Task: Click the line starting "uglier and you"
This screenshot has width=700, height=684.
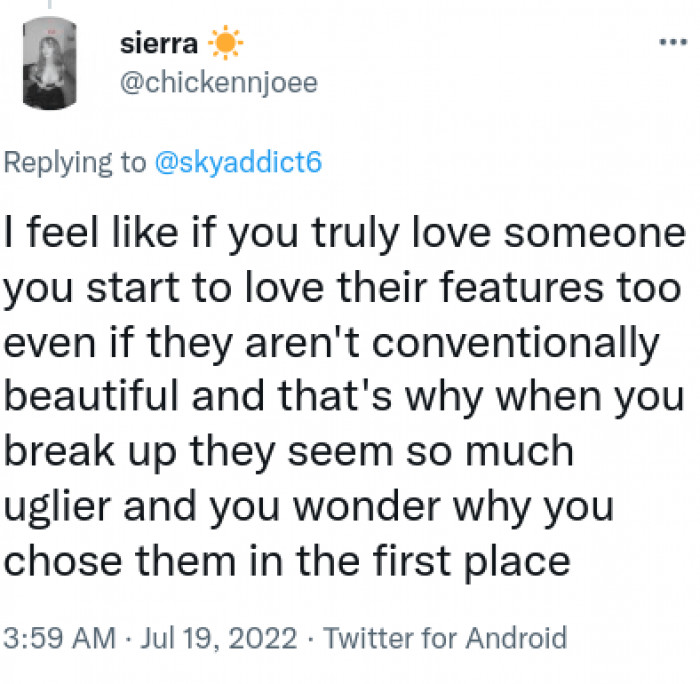Action: 310,506
